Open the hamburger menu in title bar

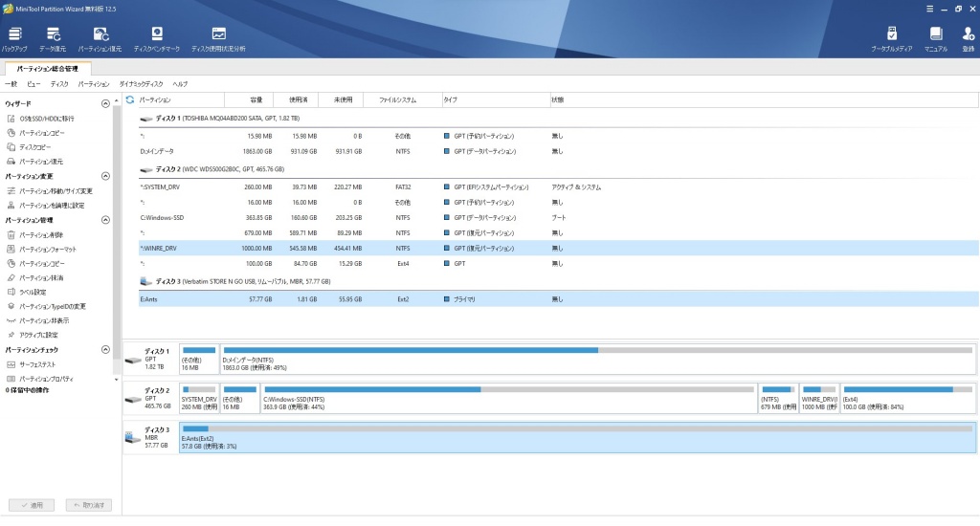[929, 9]
